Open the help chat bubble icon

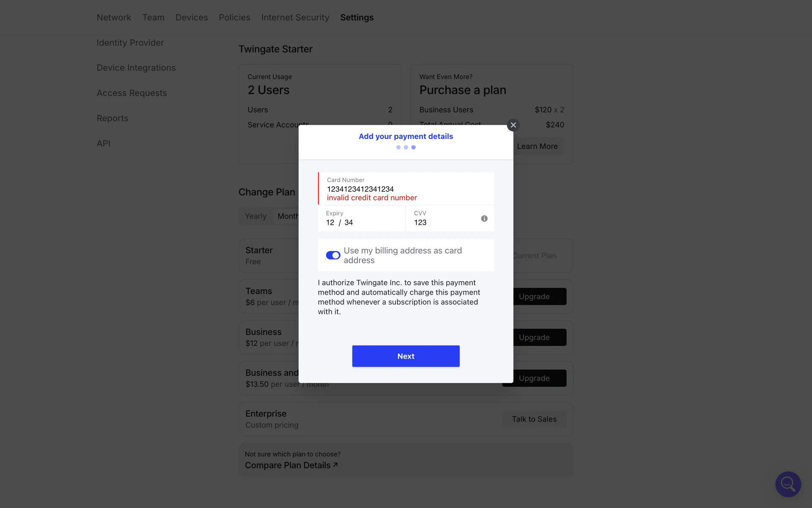[787, 484]
